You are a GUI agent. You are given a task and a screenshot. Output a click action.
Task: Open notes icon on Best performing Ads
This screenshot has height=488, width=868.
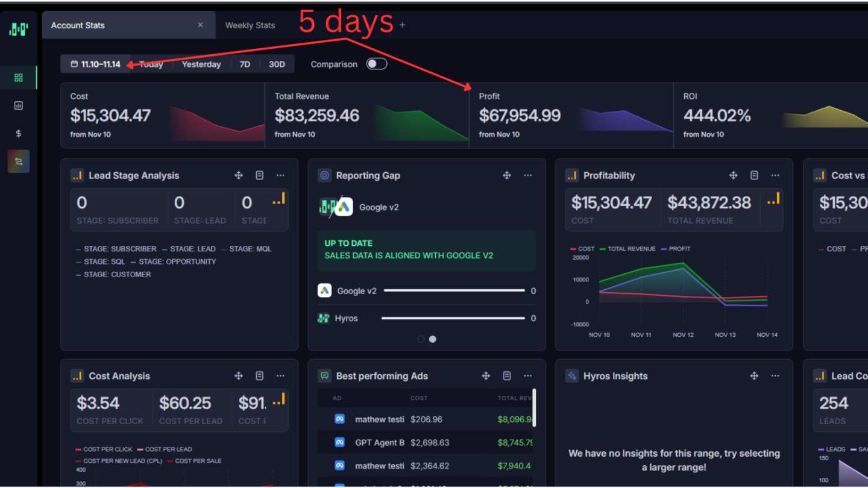pyautogui.click(x=507, y=376)
